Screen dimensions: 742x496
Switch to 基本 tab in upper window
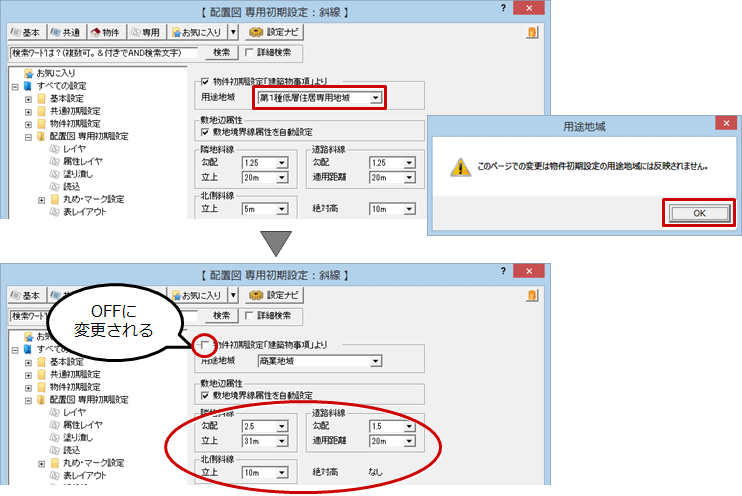pyautogui.click(x=25, y=31)
